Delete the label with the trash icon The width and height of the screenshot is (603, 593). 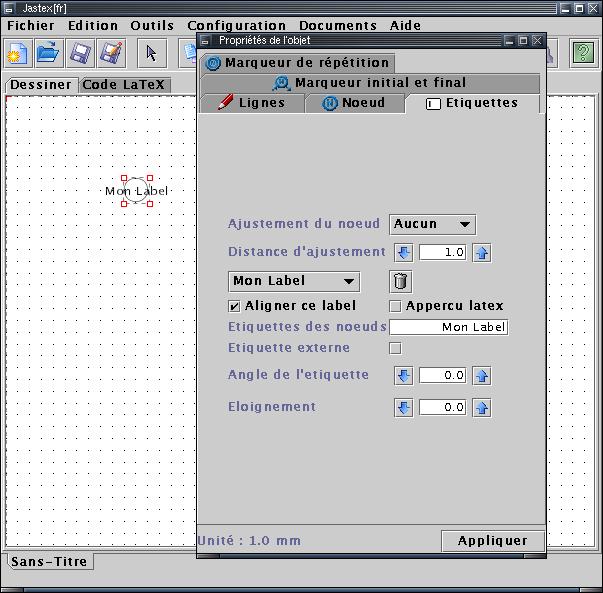point(400,282)
